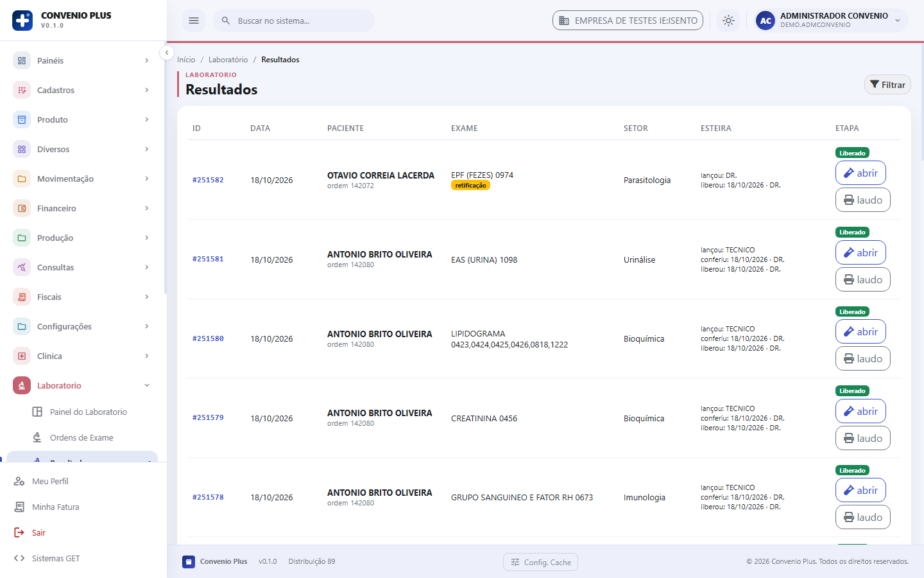
Task: Click the hamburger menu icon
Action: pos(194,21)
